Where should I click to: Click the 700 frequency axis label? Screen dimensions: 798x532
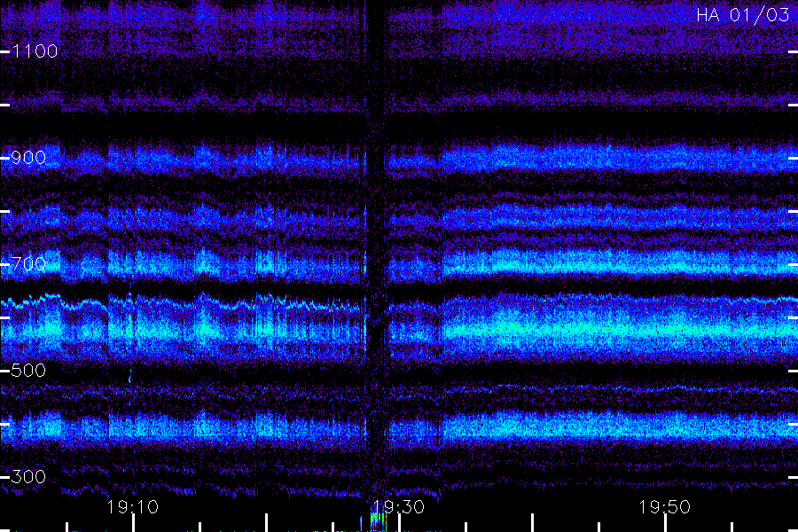coord(28,264)
